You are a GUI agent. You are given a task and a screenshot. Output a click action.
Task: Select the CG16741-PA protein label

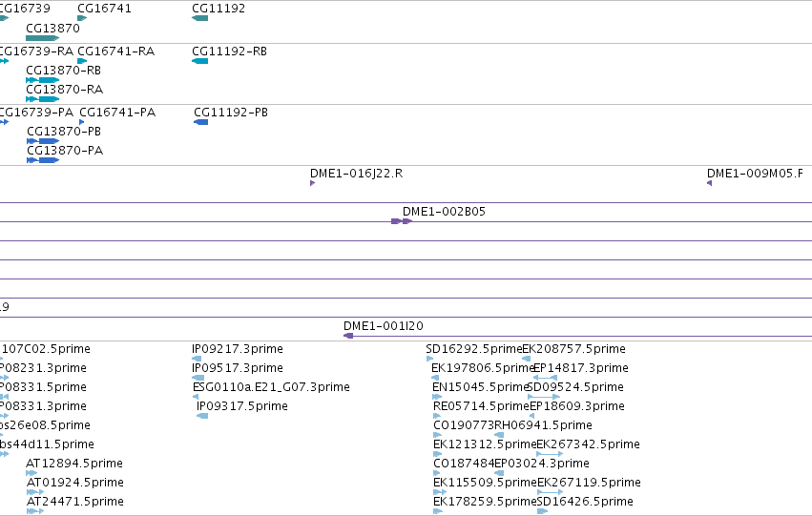click(x=117, y=113)
